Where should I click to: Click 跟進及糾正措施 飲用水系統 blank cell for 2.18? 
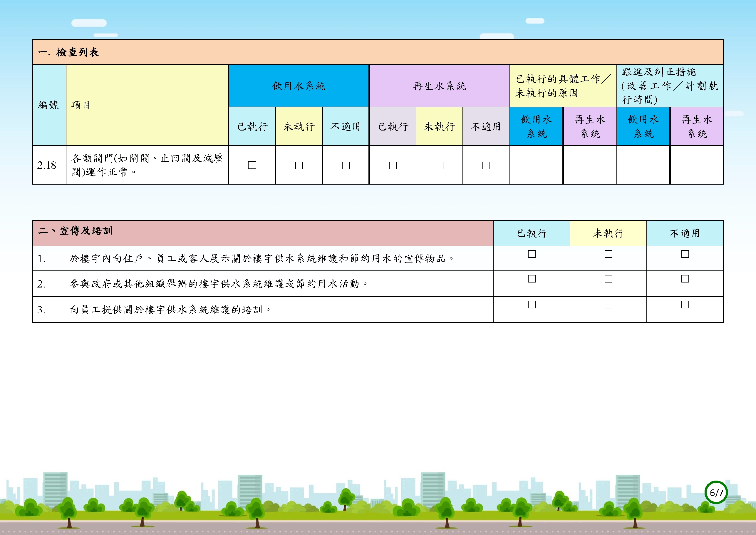(643, 165)
